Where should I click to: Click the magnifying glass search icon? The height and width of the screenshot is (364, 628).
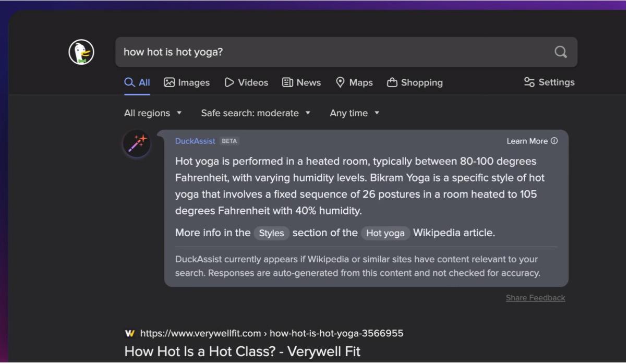[561, 52]
